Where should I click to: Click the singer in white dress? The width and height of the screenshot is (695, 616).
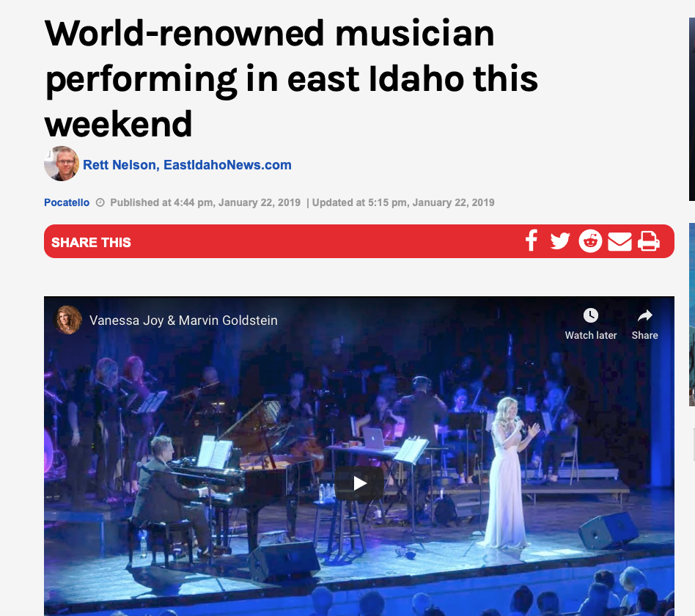(x=510, y=473)
